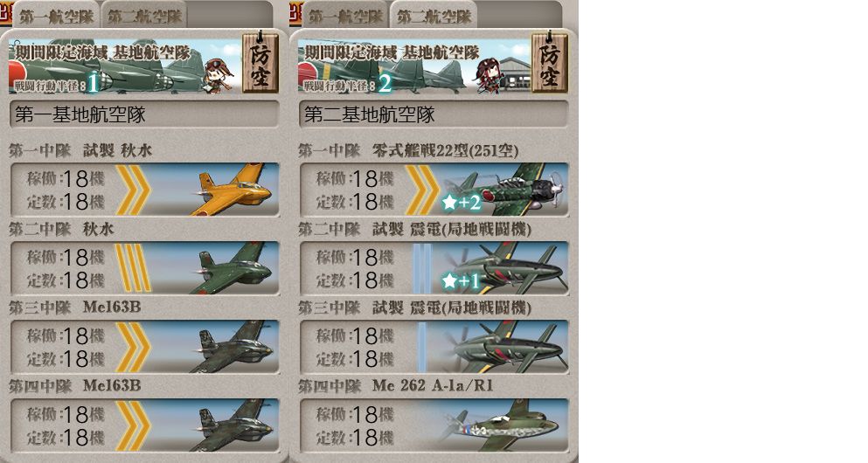Switch to 第一航空隊 tab above 第二基地航空隊 panel
The image size is (868, 463).
coord(345,16)
